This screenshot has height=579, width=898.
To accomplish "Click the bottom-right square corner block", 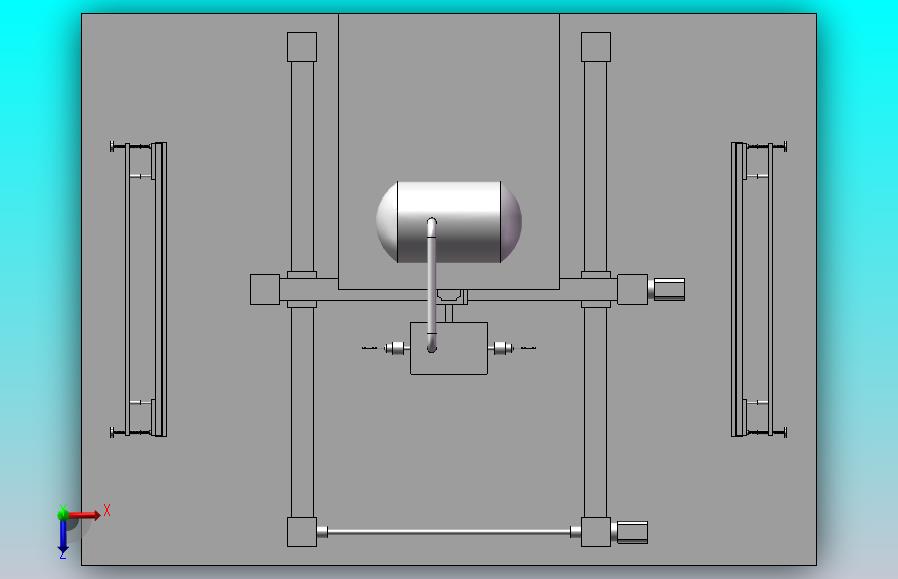I will coord(596,532).
